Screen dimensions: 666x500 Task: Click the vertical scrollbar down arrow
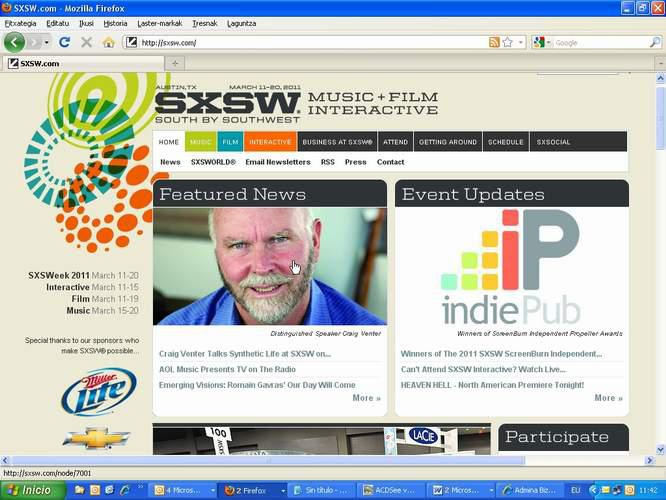660,449
